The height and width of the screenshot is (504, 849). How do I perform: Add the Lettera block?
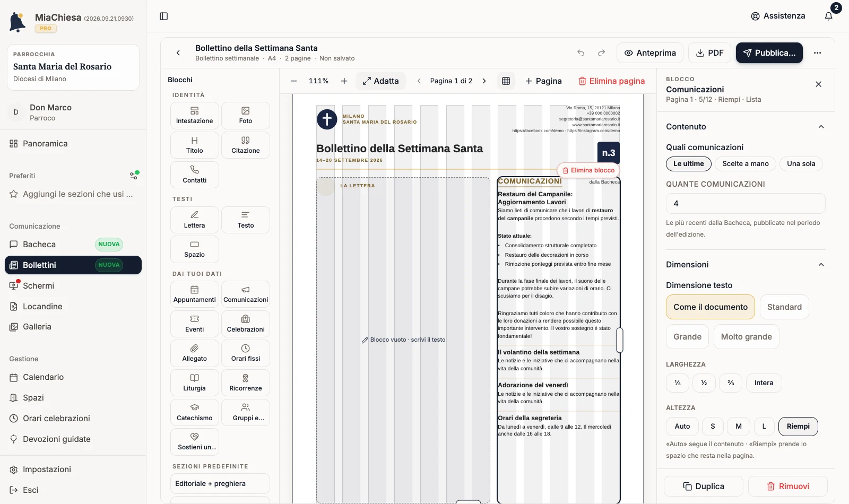[195, 220]
